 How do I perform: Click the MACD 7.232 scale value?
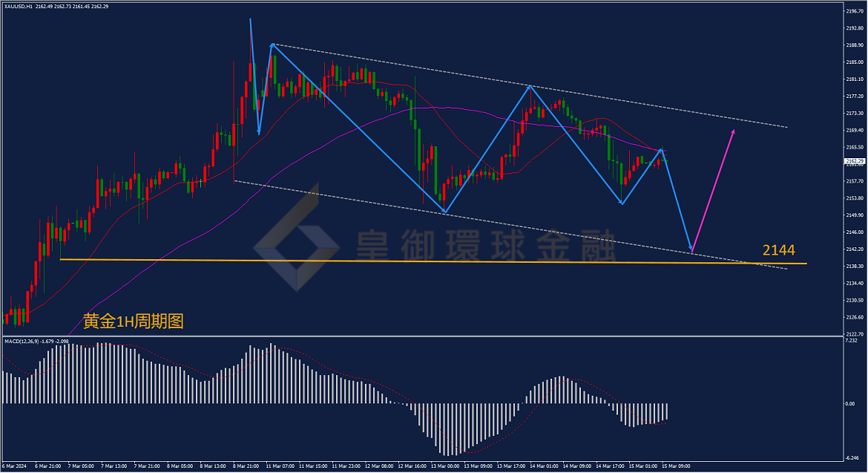pyautogui.click(x=851, y=341)
